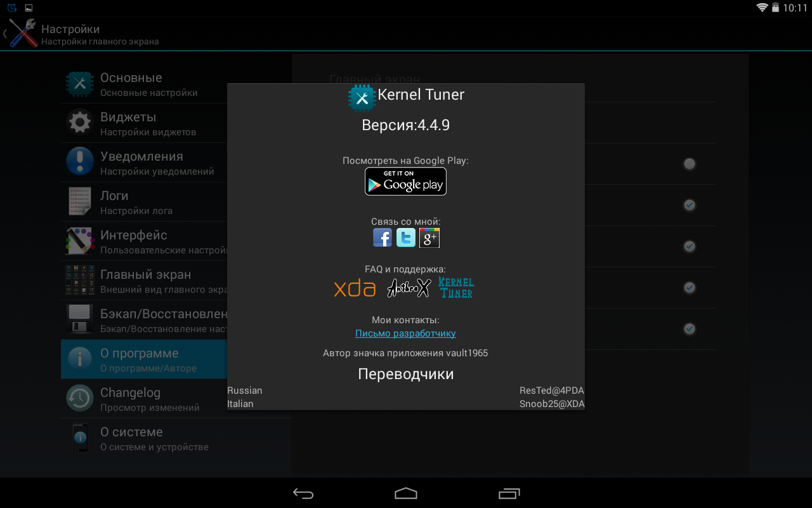Tap the Snoob25@XDA translator name
This screenshot has height=508, width=812.
(x=552, y=404)
